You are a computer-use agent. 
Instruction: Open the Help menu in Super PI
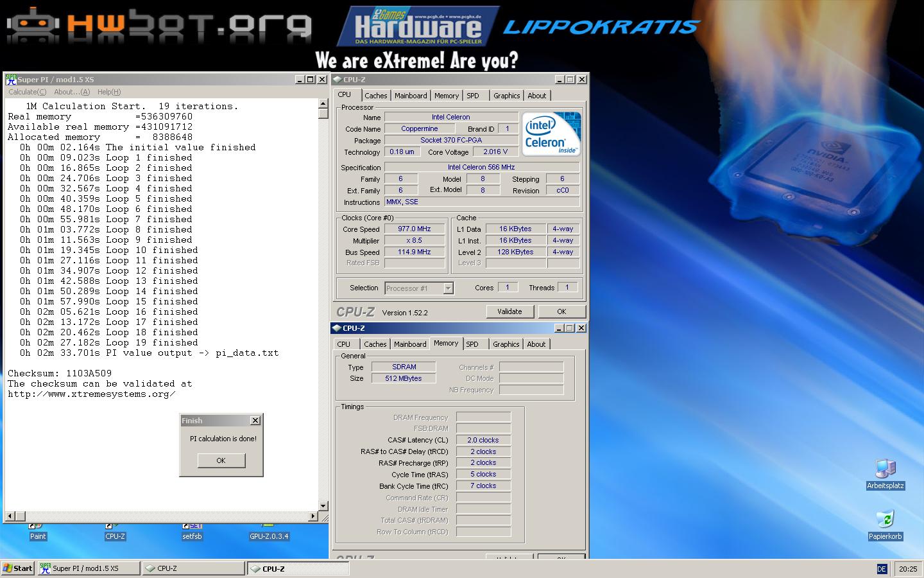[109, 92]
